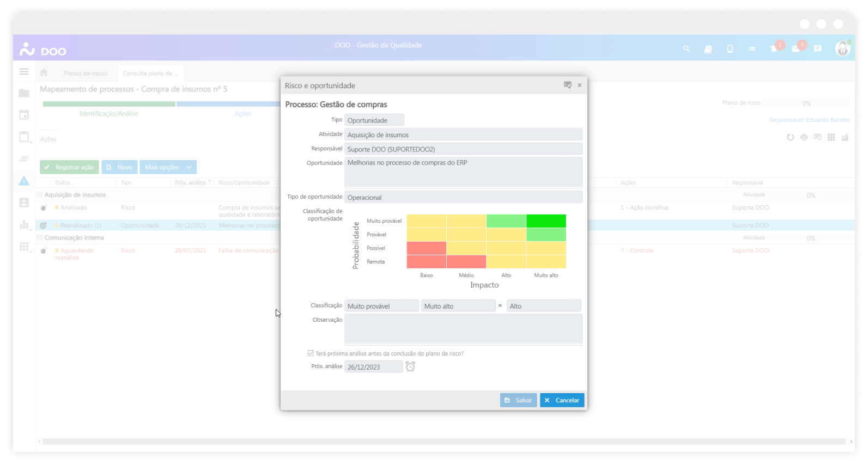Open the bar chart icon in the sidebar
This screenshot has width=868, height=465.
[x=24, y=224]
